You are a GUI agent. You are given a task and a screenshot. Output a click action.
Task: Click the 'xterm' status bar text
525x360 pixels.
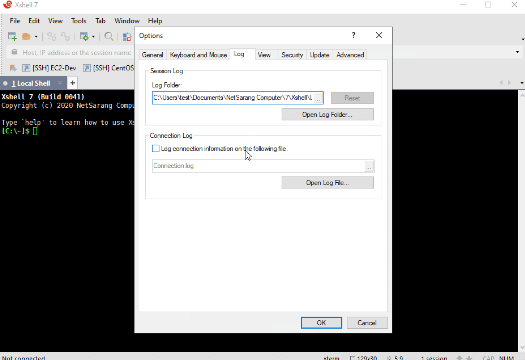coord(331,358)
